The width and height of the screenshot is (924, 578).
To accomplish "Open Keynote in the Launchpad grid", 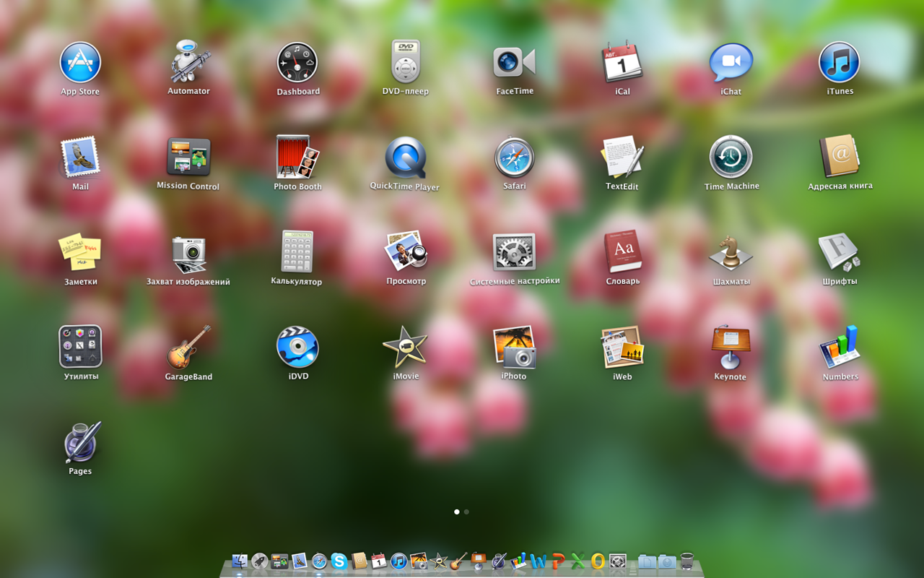I will 731,347.
